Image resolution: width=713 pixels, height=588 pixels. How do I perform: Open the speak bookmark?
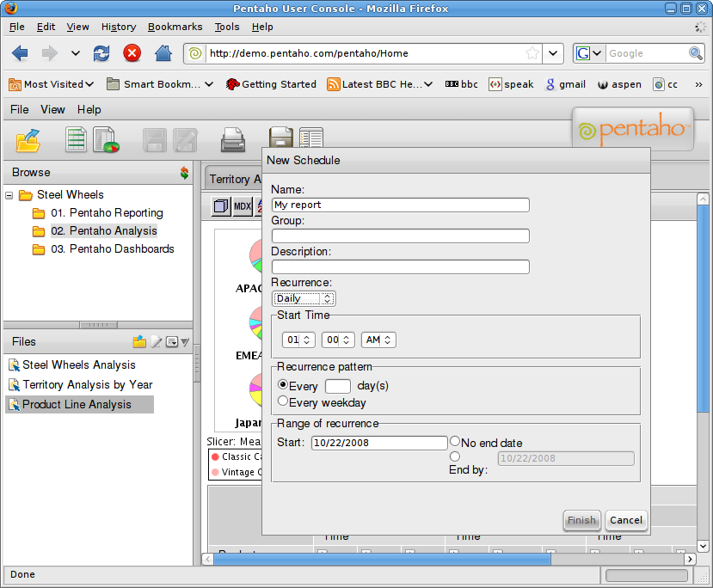coord(511,84)
